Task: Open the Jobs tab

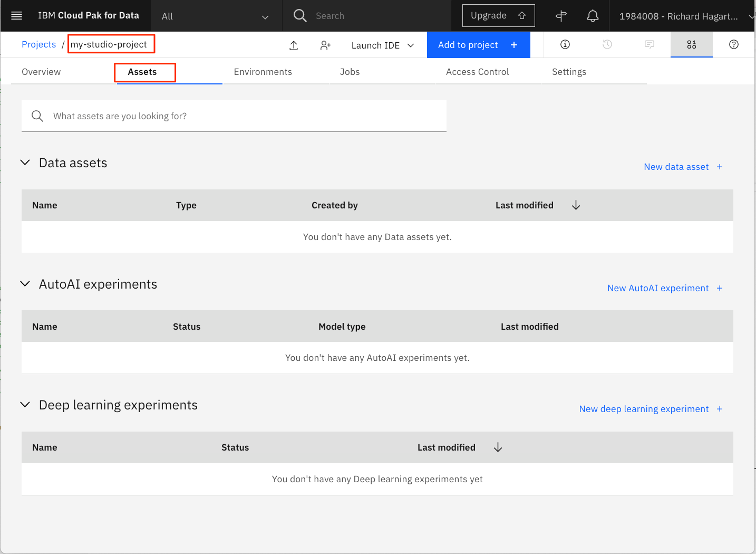Action: coord(350,72)
